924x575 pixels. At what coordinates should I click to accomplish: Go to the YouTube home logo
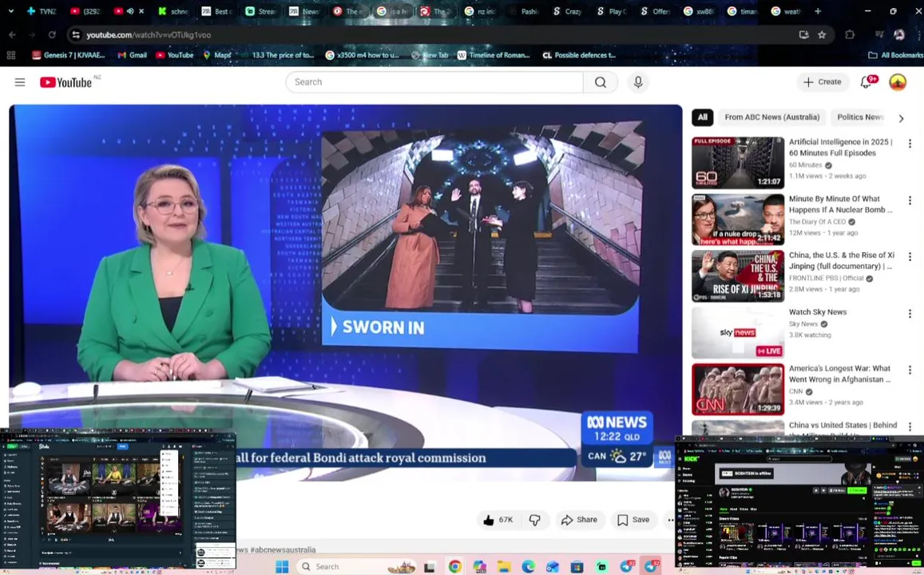click(x=66, y=82)
